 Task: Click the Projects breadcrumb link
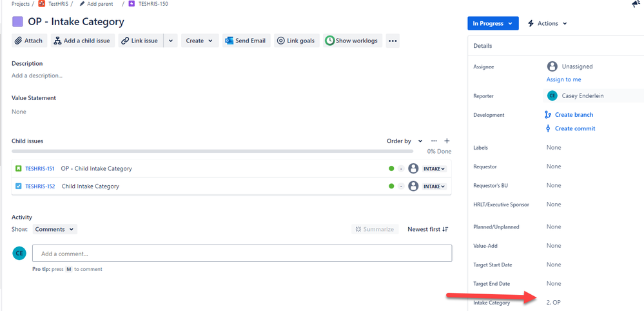click(21, 4)
